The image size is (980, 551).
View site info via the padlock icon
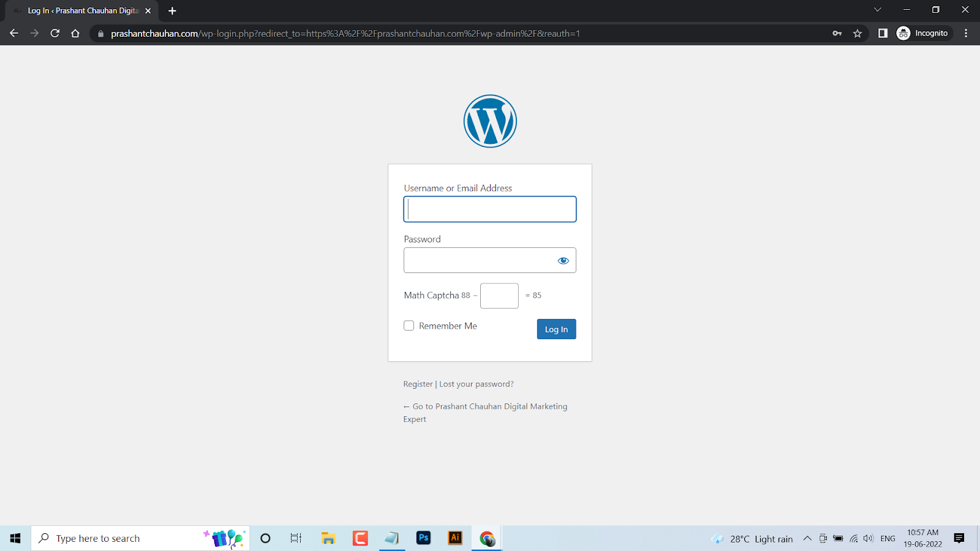101,34
